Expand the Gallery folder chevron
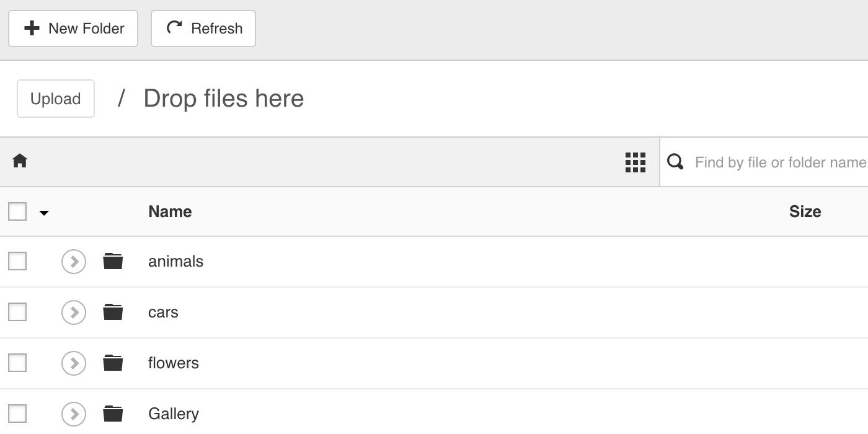This screenshot has width=868, height=434. (x=74, y=414)
